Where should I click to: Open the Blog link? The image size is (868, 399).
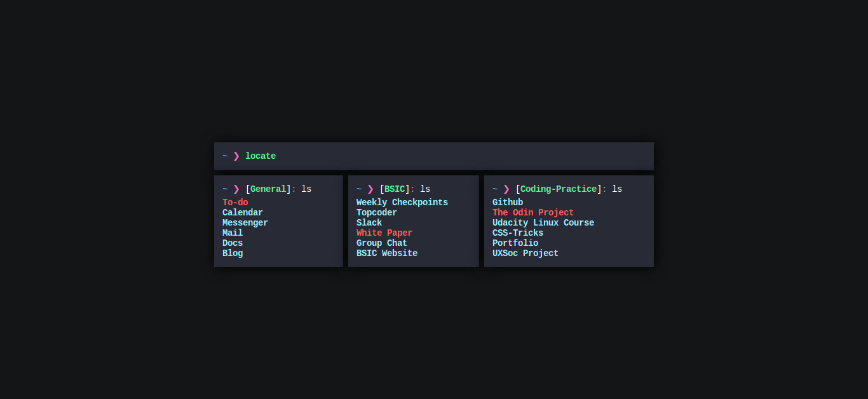[x=233, y=254]
